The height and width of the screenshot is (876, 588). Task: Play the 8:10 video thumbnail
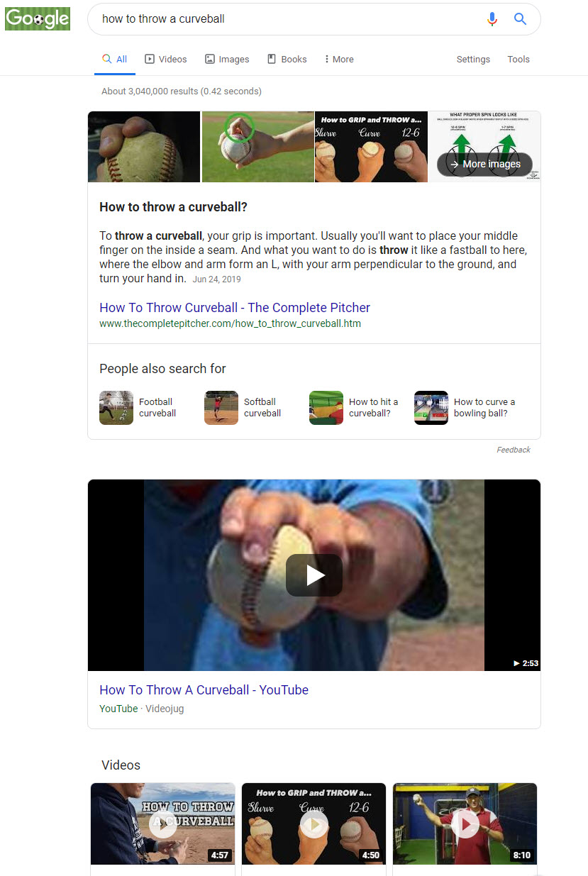[465, 824]
